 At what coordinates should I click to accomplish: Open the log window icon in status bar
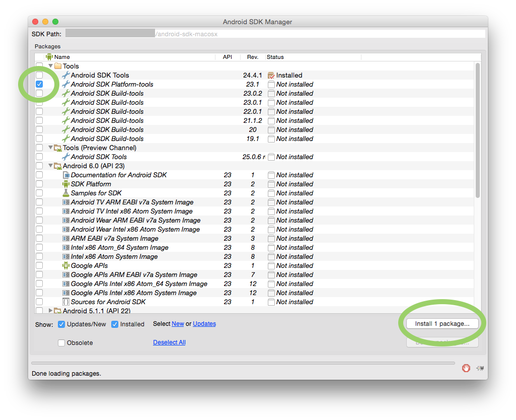pos(480,368)
